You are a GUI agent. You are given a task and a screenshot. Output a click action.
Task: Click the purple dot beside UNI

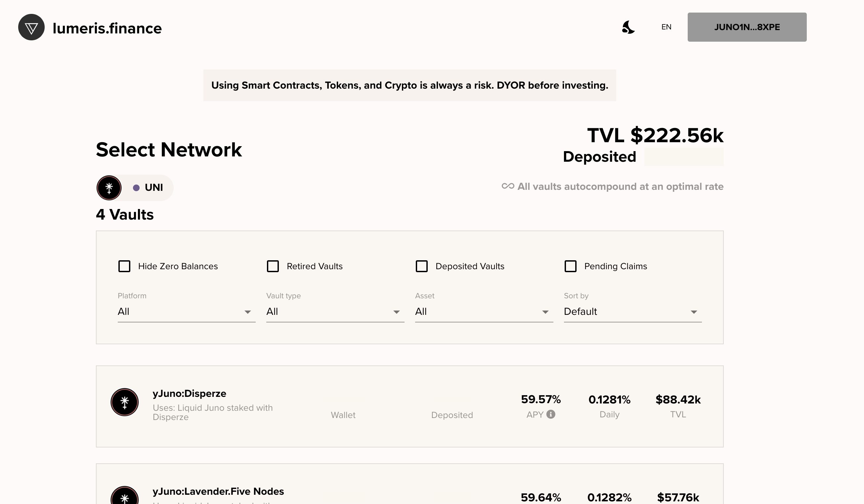coord(136,188)
